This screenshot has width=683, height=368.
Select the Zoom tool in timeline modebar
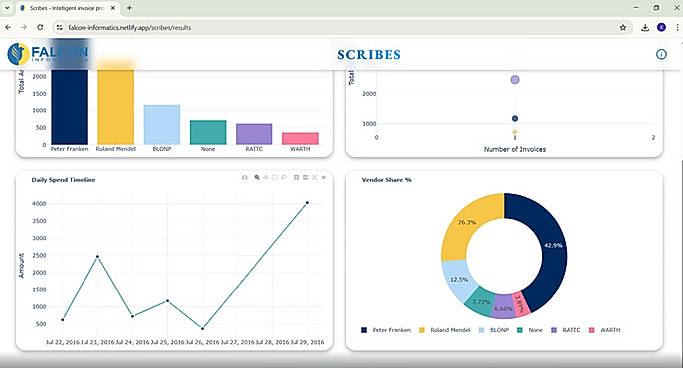pyautogui.click(x=257, y=177)
